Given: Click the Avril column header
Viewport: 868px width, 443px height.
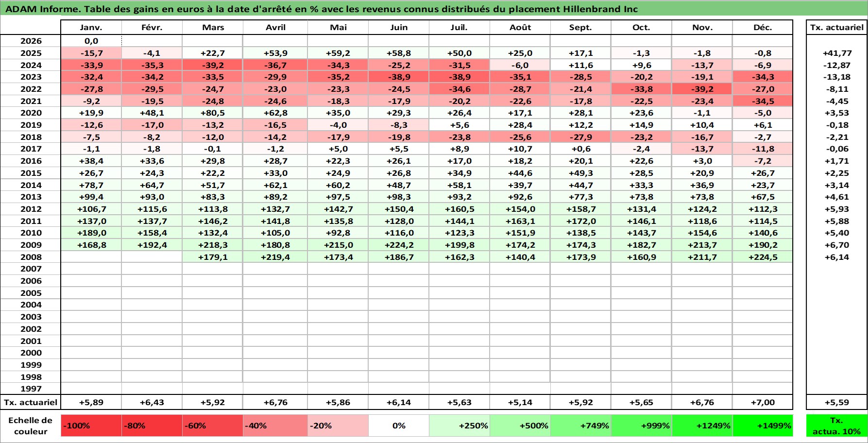Looking at the screenshot, I should pos(275,27).
